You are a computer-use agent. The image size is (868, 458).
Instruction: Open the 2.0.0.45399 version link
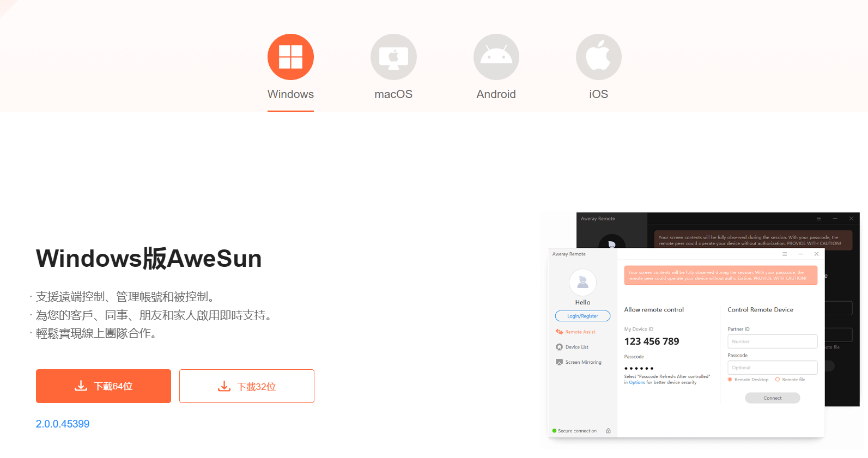[x=63, y=424]
